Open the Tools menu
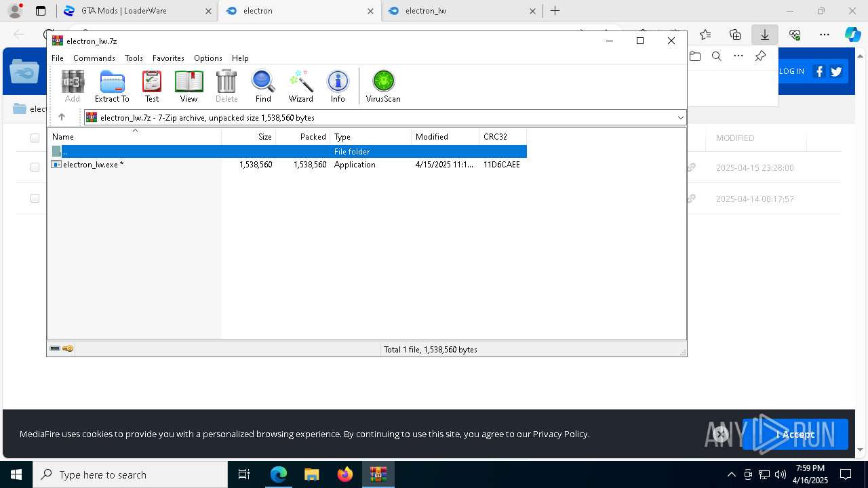Image resolution: width=868 pixels, height=488 pixels. 134,58
